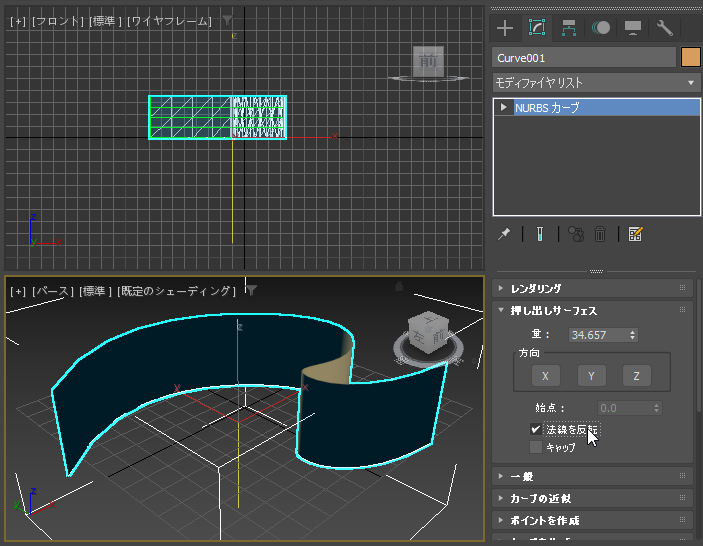Click the [+] menu in perspective viewport

(18, 291)
